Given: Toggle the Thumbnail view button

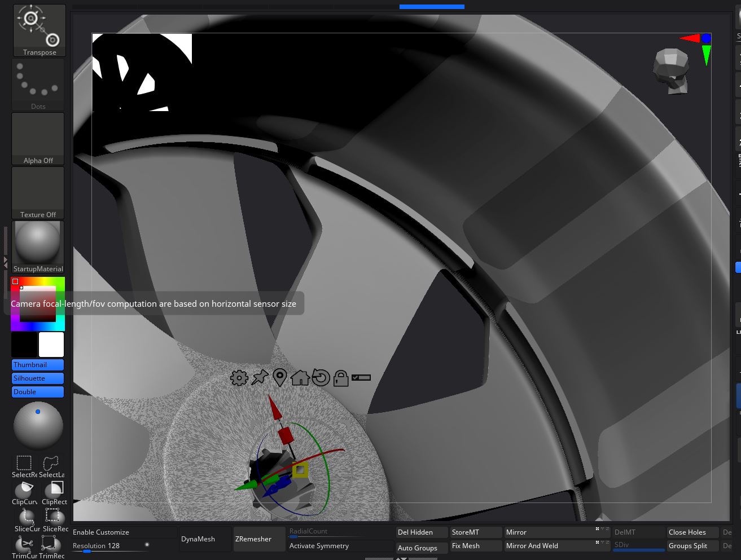Looking at the screenshot, I should pyautogui.click(x=38, y=365).
